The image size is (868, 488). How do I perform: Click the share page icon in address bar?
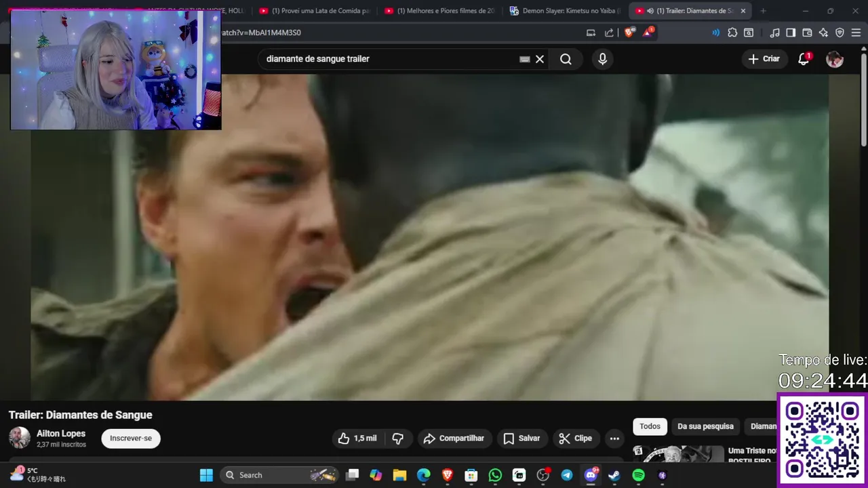pyautogui.click(x=609, y=33)
